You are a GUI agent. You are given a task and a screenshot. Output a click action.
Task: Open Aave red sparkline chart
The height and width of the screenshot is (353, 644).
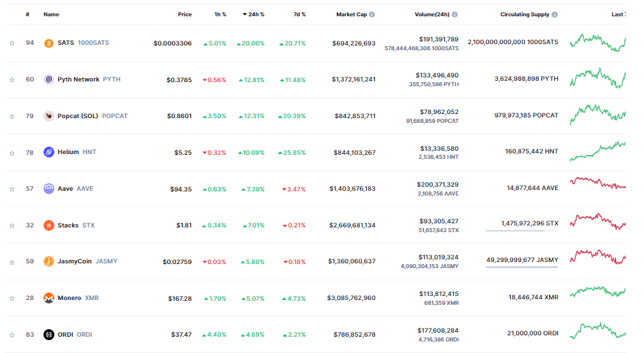pos(598,183)
